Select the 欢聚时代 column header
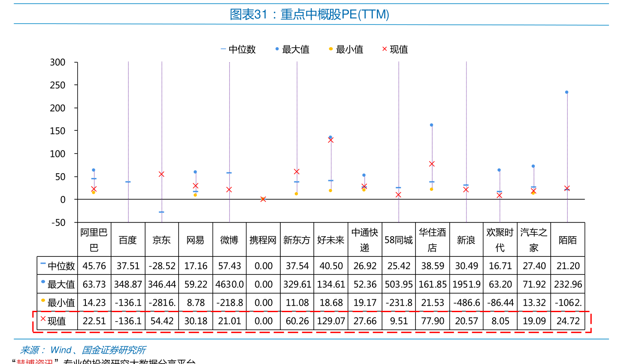The height and width of the screenshot is (364, 618). tap(500, 240)
